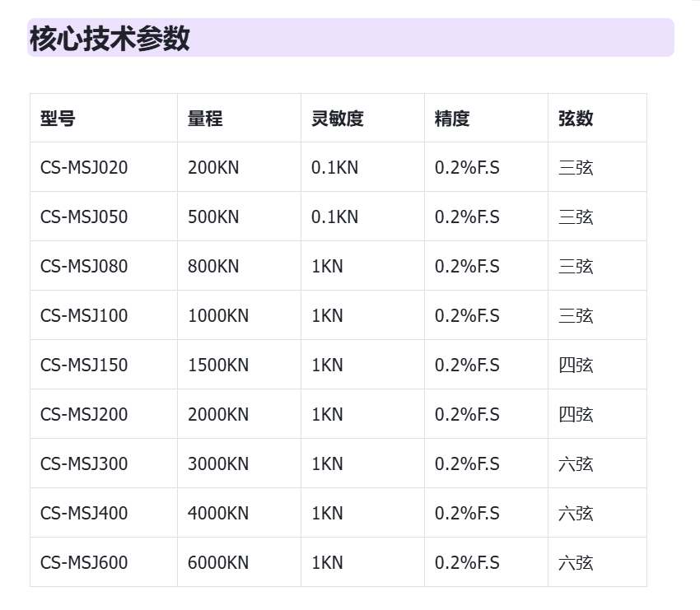Click the 灵敏度 column header

337,119
